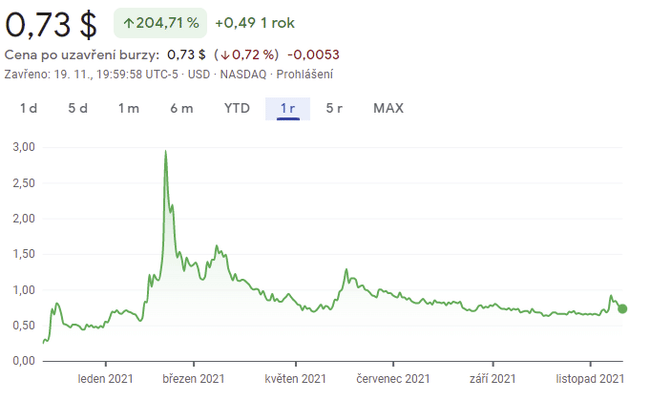Display the MAX price history
The height and width of the screenshot is (402, 650).
coord(388,108)
